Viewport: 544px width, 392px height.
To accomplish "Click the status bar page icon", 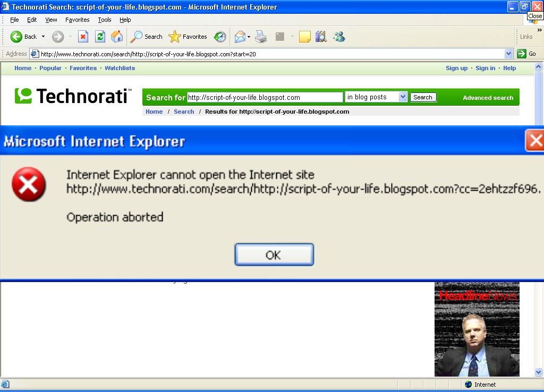I will coord(5,385).
